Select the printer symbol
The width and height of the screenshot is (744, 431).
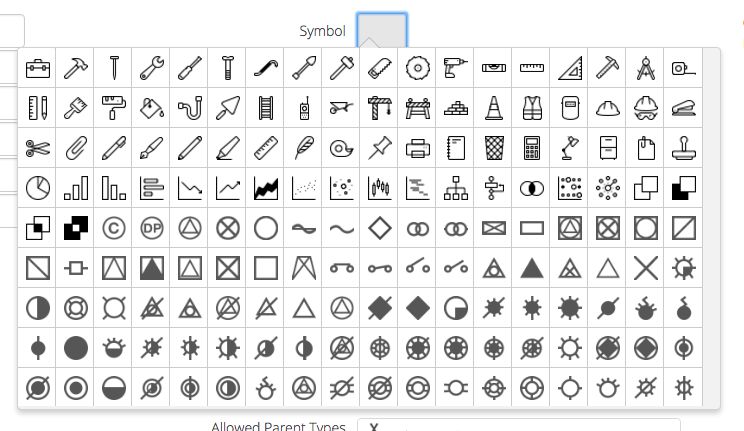click(x=418, y=148)
